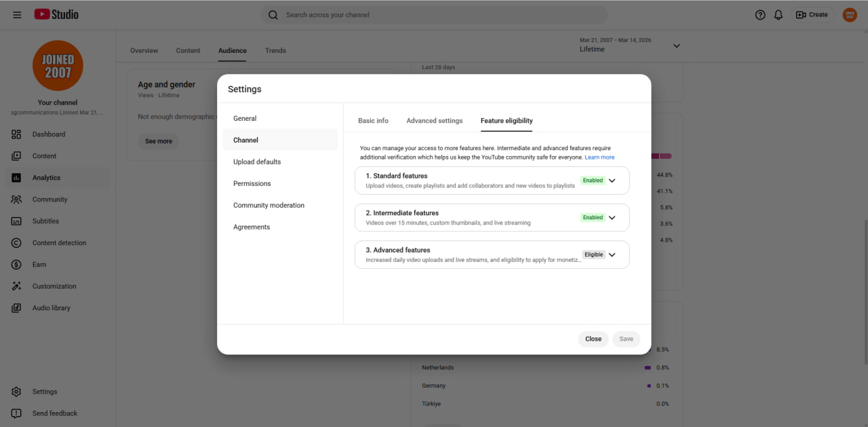Open General settings section
This screenshot has height=427, width=868.
(x=280, y=118)
